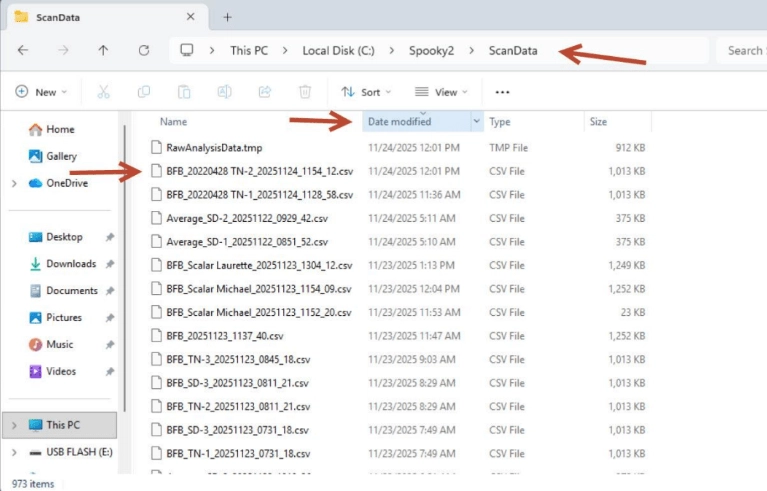Go up one folder with Up arrow
The width and height of the screenshot is (767, 491).
(103, 50)
